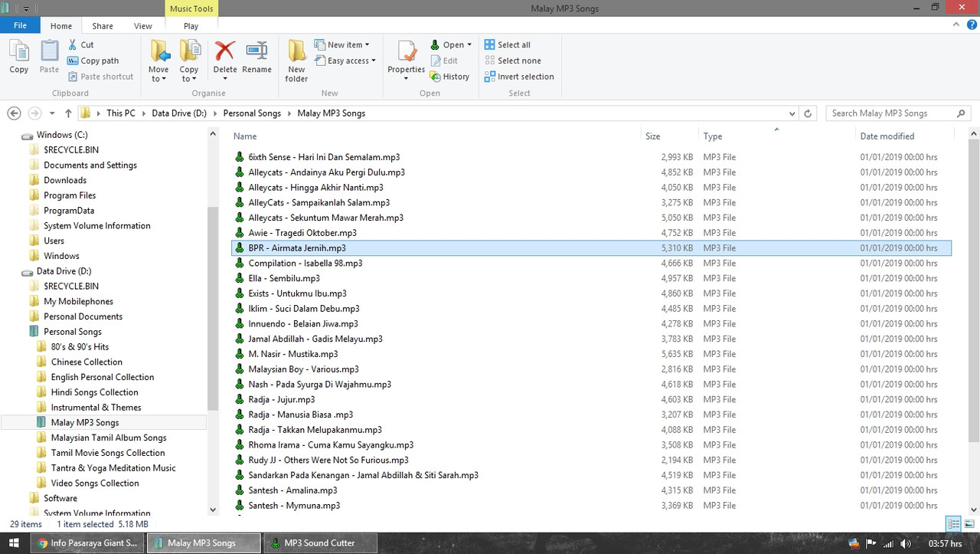Screen dimensions: 980x554
Task: Click navigation pane scrollbar down arrow
Action: (x=213, y=509)
